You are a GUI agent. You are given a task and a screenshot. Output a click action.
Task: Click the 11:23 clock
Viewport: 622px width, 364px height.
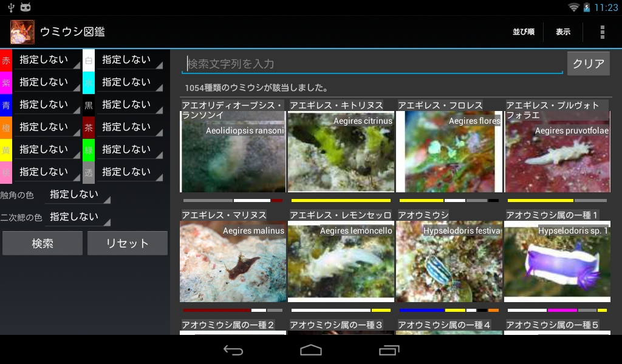click(x=606, y=7)
